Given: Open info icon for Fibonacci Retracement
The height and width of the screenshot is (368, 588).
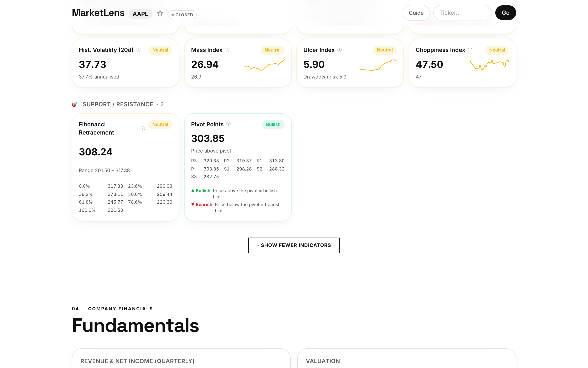Looking at the screenshot, I should [143, 128].
